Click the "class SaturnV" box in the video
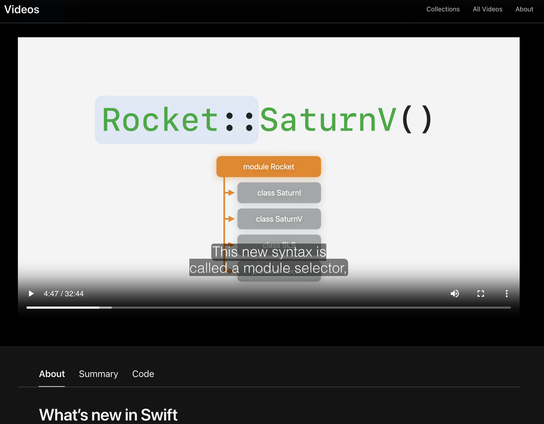 279,219
